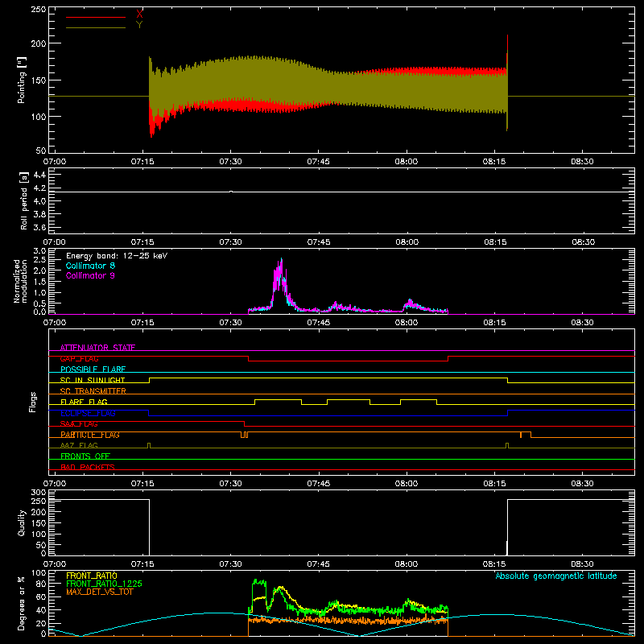Click the POSSIBLE_FLARE flag label
644x644 pixels.
(93, 369)
